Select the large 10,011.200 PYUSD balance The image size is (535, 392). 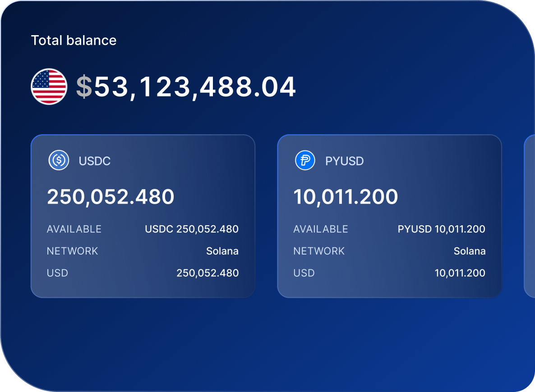click(x=346, y=197)
